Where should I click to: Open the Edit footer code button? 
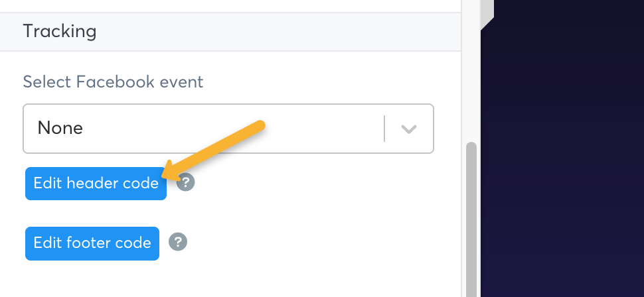click(x=92, y=243)
